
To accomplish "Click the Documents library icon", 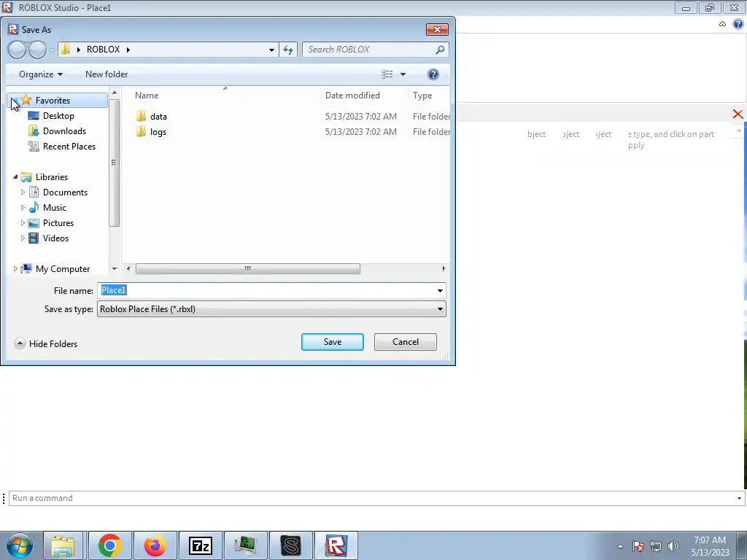I will 34,192.
